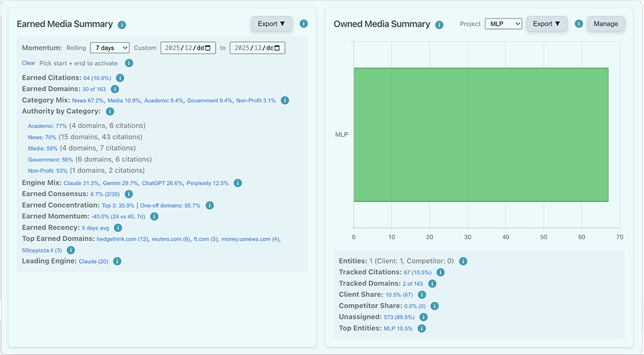Show info for Earned Momentum metric
The image size is (644, 355).
(x=154, y=216)
